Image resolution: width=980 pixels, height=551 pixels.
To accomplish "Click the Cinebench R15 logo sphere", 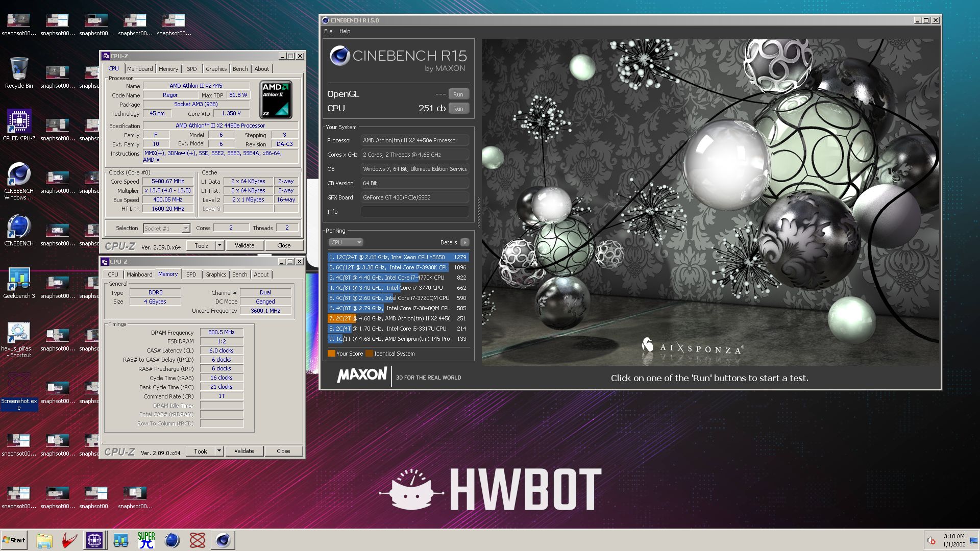I will point(339,56).
